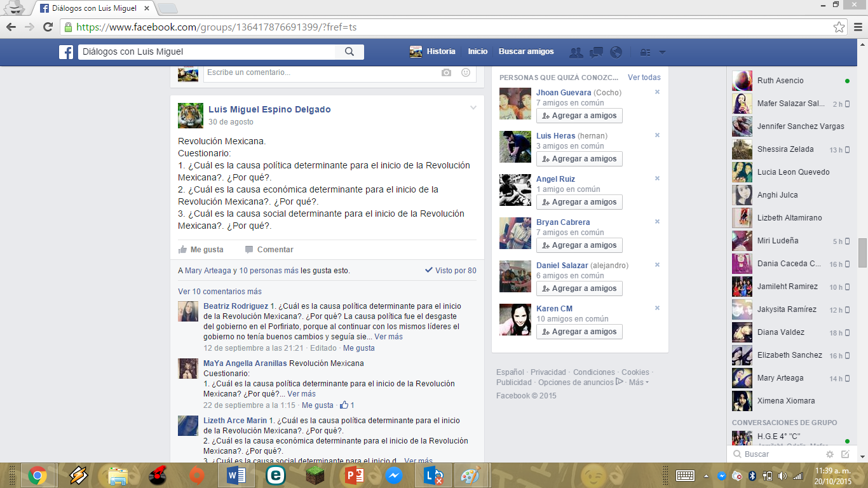Open the privacy shortcuts lock icon

[645, 53]
